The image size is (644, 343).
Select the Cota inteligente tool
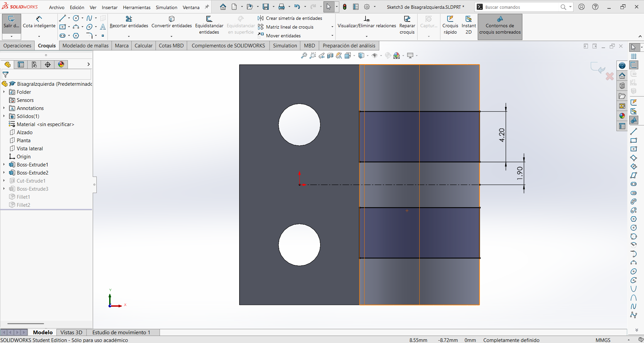click(39, 22)
